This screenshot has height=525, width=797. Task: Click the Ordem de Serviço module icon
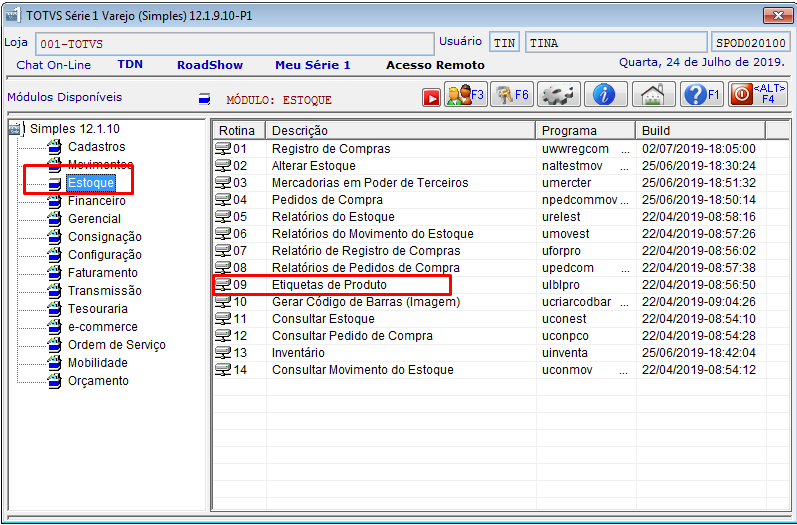tap(55, 345)
